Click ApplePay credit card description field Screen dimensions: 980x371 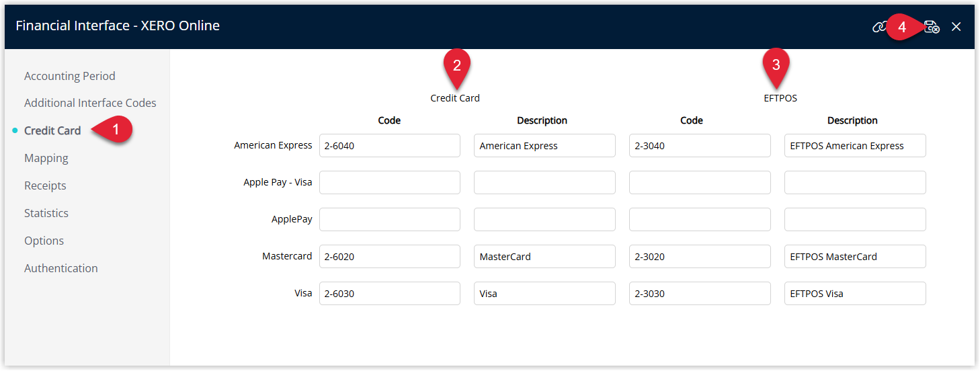point(544,220)
